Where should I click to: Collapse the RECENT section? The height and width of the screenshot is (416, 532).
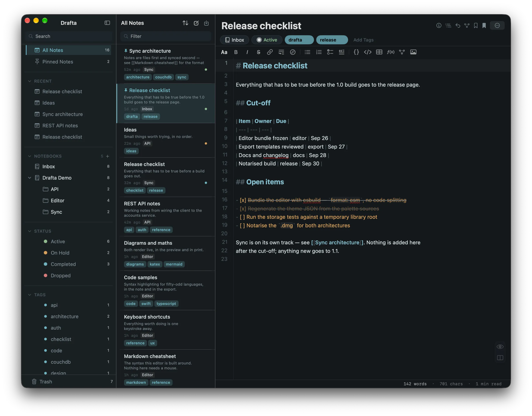pyautogui.click(x=29, y=81)
